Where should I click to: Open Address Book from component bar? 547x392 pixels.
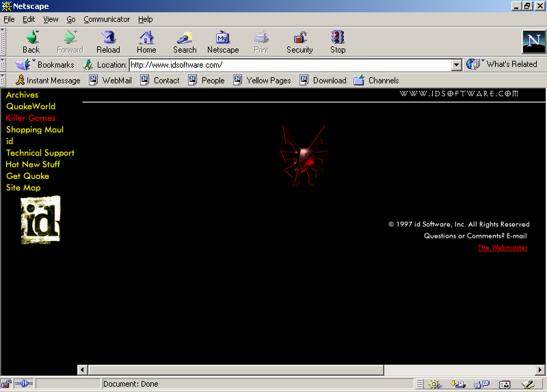[x=505, y=384]
